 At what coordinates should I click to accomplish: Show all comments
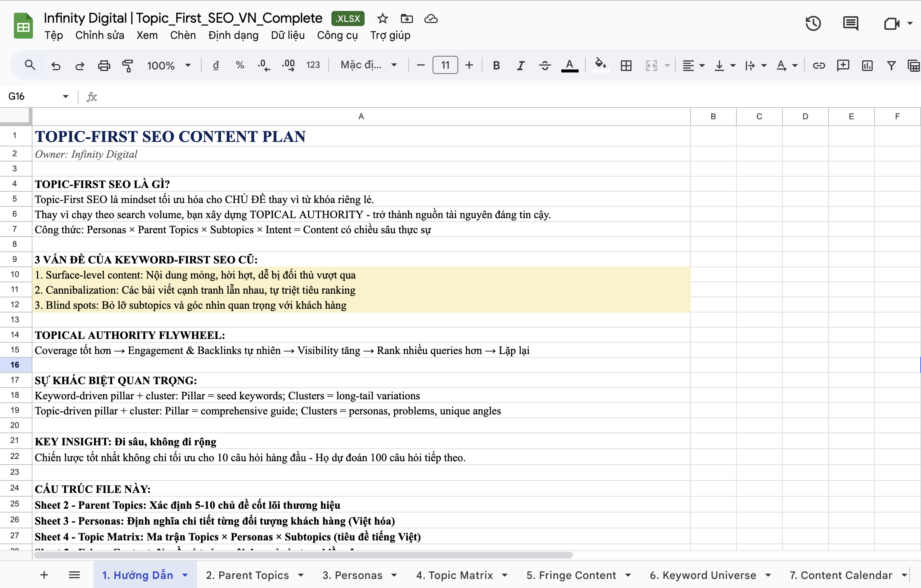[x=851, y=24]
